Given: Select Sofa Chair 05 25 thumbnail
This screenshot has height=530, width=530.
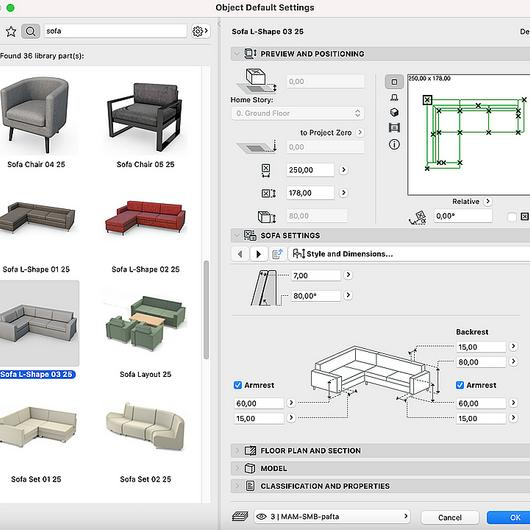Looking at the screenshot, I should tap(145, 117).
